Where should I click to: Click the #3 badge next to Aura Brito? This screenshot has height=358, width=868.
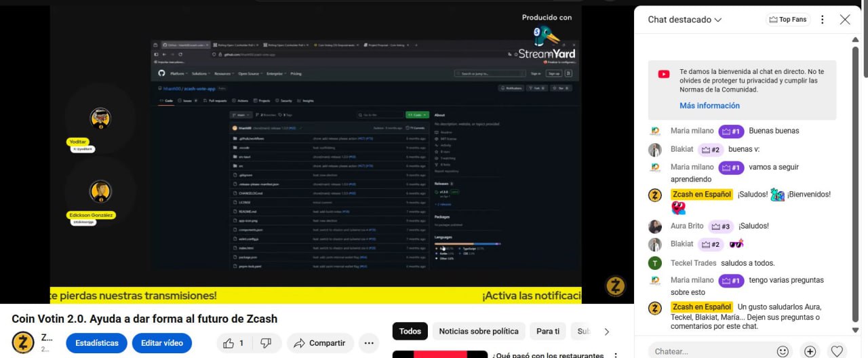(x=721, y=226)
